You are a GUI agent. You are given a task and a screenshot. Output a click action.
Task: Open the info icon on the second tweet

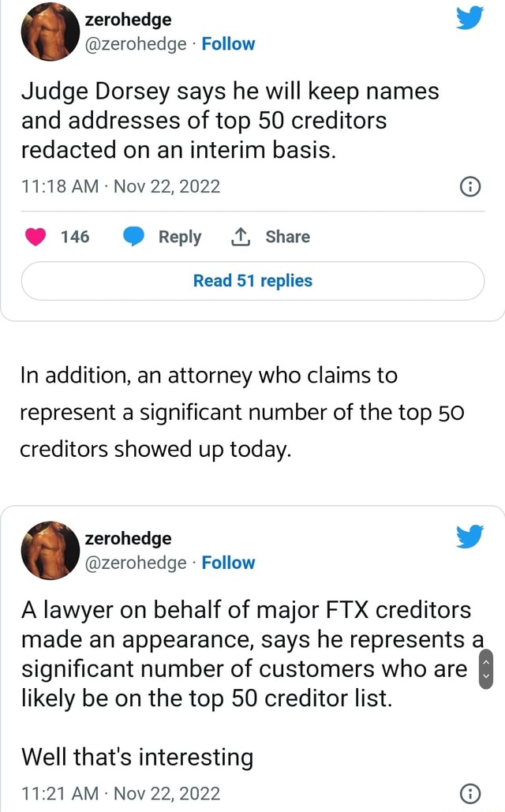tap(470, 793)
